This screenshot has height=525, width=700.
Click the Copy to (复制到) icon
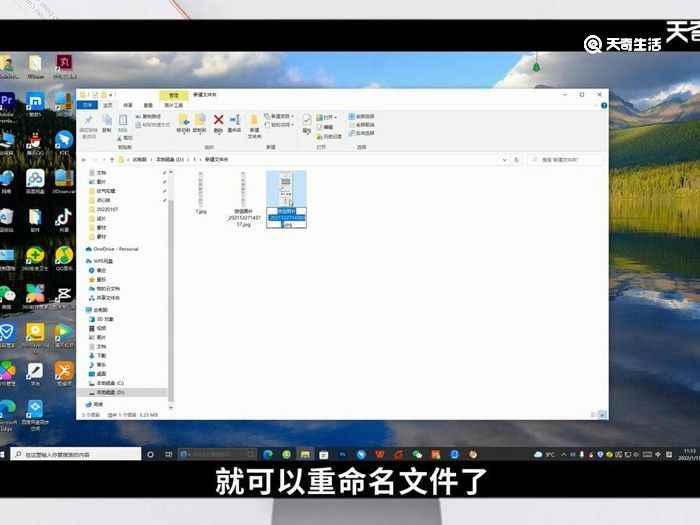tap(200, 120)
